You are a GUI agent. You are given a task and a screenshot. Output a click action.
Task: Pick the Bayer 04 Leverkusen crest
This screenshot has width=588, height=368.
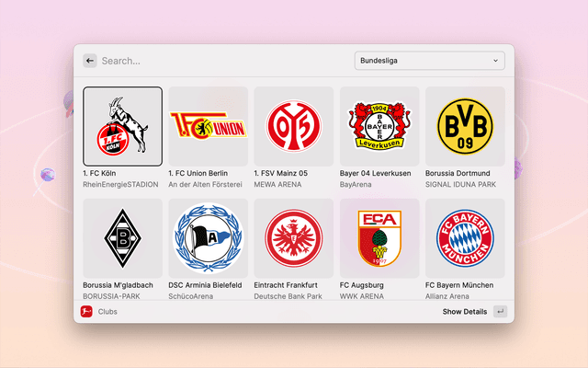point(379,126)
